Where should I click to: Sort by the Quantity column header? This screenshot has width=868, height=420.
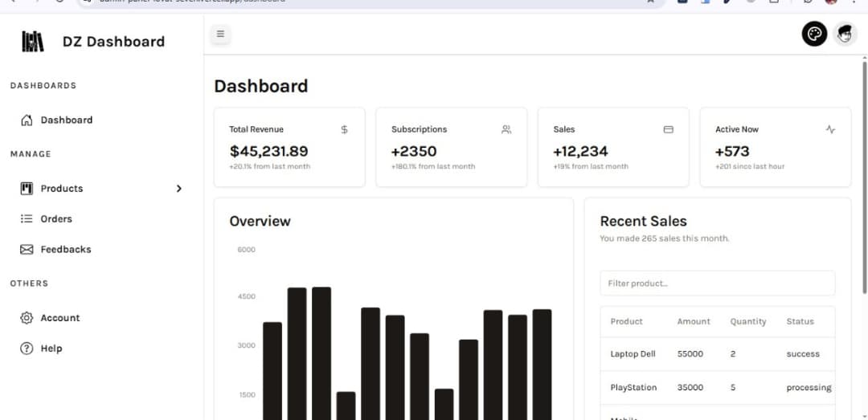point(748,321)
